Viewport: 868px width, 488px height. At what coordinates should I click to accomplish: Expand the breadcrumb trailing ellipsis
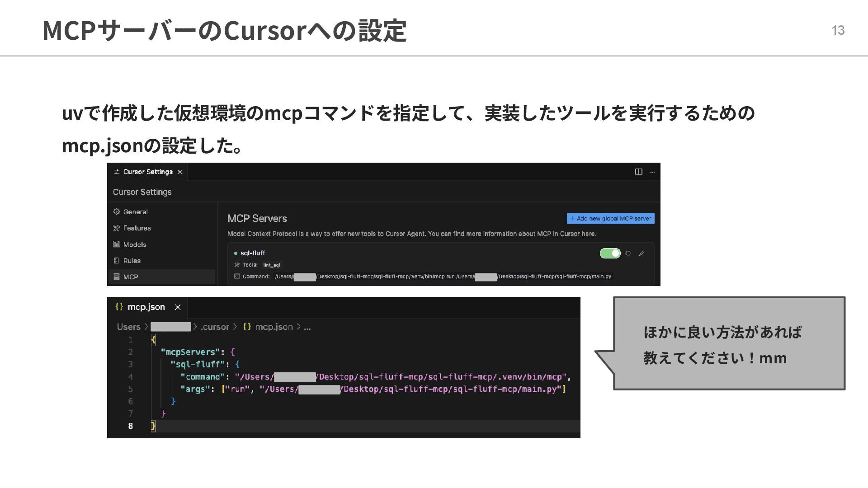(x=307, y=327)
